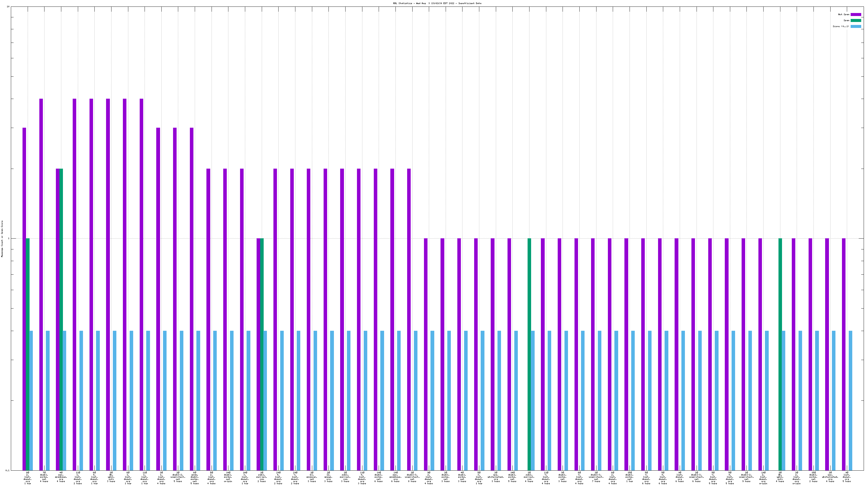Click the green Spam legend swatch
Viewport: 868px width, 488px height.
856,21
